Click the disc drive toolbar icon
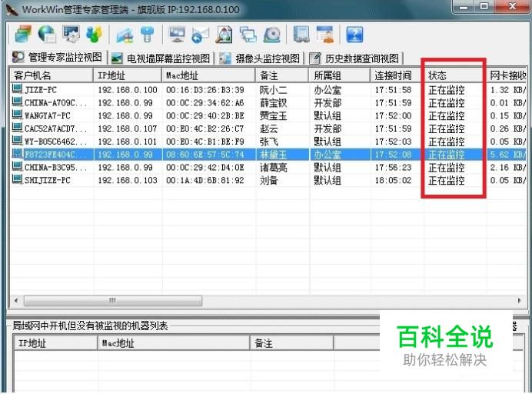The height and width of the screenshot is (394, 532). pyautogui.click(x=272, y=35)
